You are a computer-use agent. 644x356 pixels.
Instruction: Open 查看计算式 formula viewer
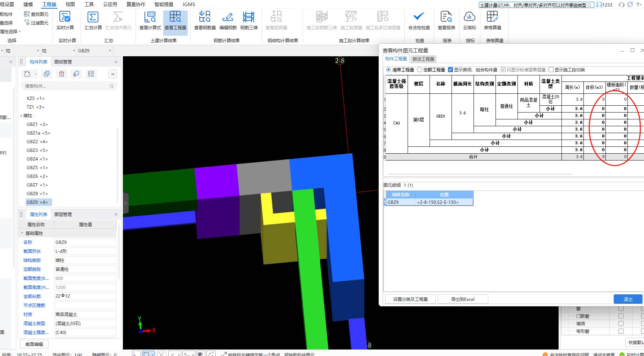[150, 21]
